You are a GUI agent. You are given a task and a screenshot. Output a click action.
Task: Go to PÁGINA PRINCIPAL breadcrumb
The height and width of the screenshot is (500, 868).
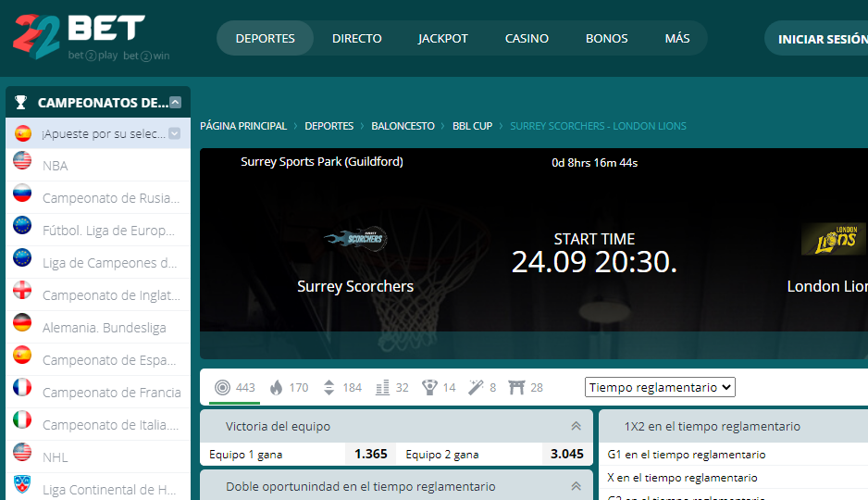(x=243, y=126)
